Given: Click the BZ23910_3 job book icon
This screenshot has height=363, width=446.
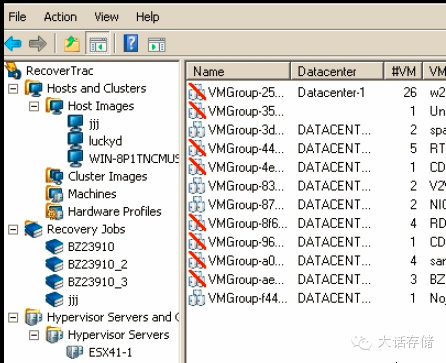Looking at the screenshot, I should pyautogui.click(x=55, y=282).
